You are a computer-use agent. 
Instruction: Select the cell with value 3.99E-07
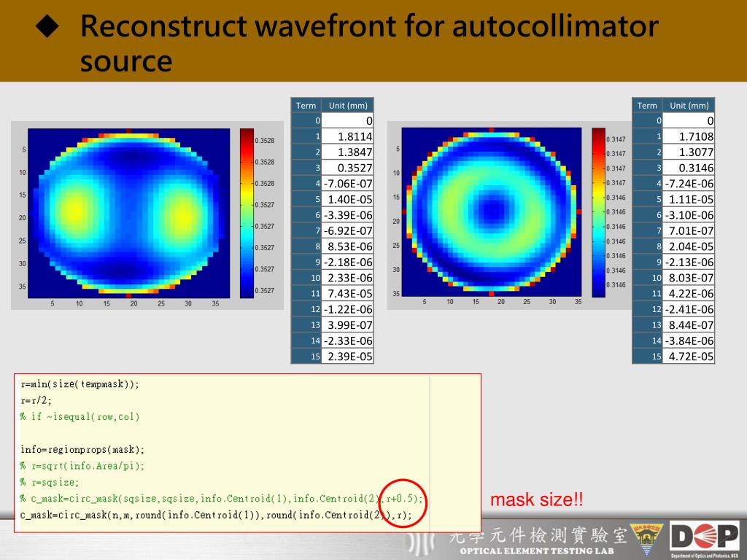coord(348,324)
